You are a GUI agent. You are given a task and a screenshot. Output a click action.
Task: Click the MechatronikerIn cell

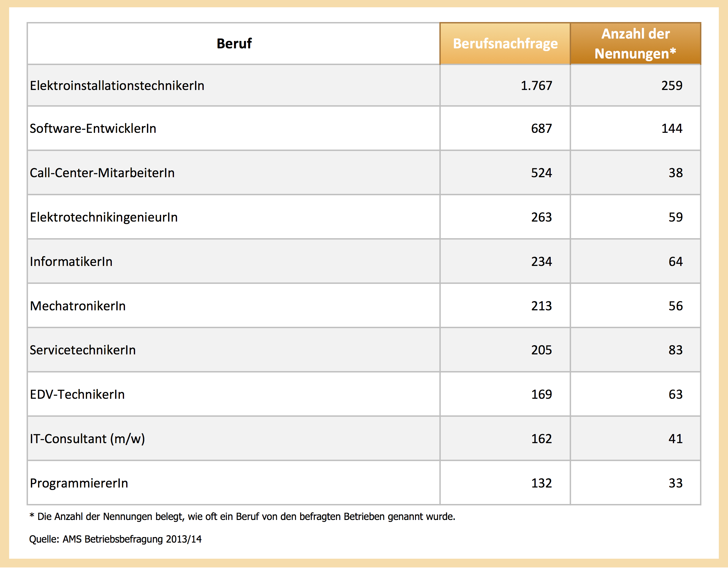(78, 306)
